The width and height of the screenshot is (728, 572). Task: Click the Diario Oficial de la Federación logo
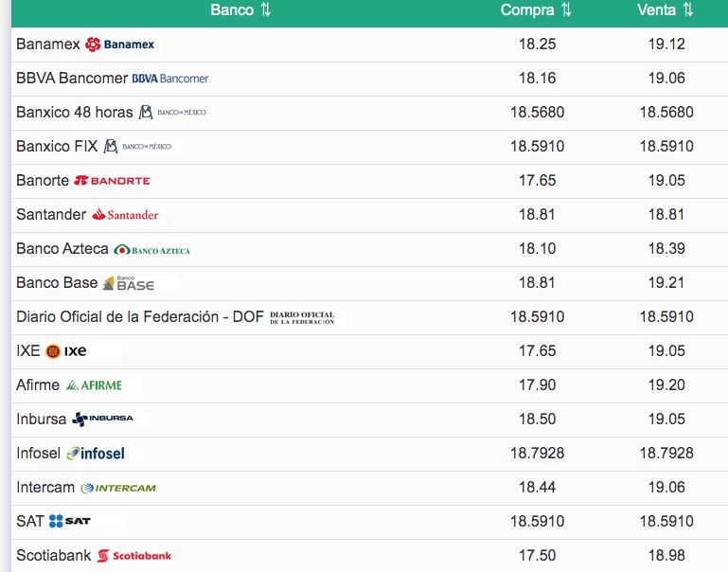point(302,317)
